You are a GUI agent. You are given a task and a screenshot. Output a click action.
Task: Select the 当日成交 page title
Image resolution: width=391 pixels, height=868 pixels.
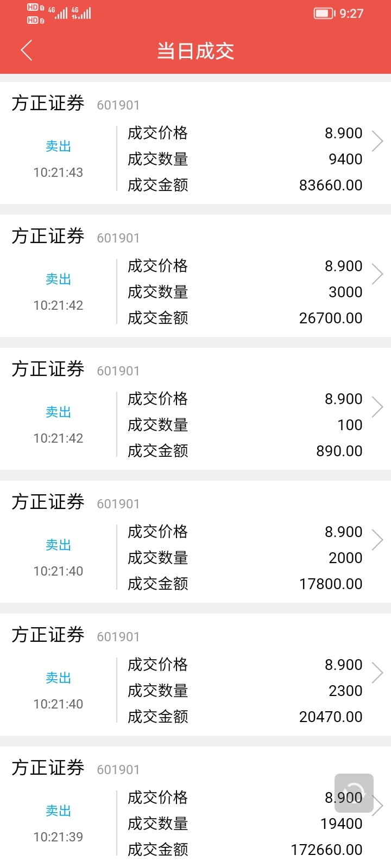(195, 51)
